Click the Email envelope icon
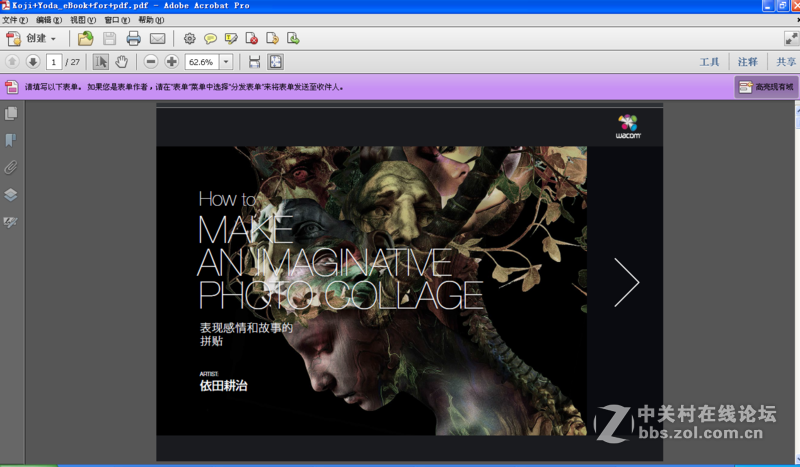 pos(157,38)
